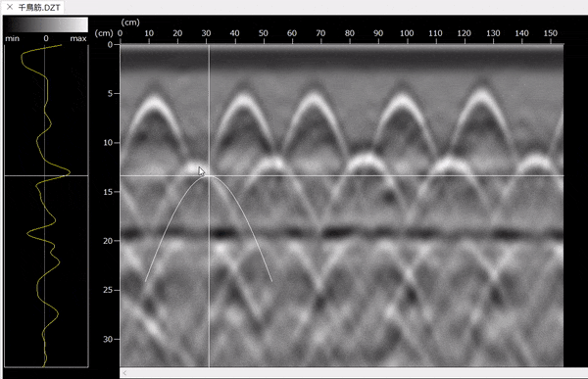Click the first shallow hyperbola peak

pyautogui.click(x=153, y=100)
